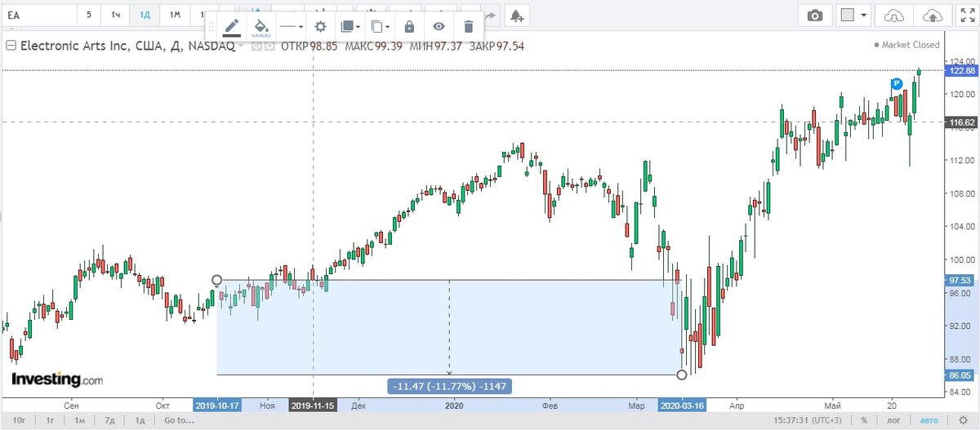This screenshot has width=980, height=430.
Task: Click the EA symbol search field
Action: (38, 15)
